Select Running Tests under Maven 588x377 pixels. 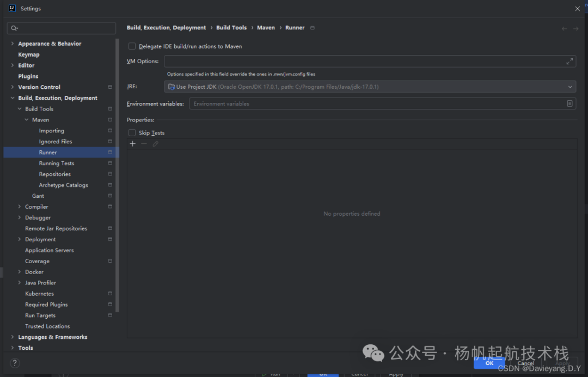(57, 163)
